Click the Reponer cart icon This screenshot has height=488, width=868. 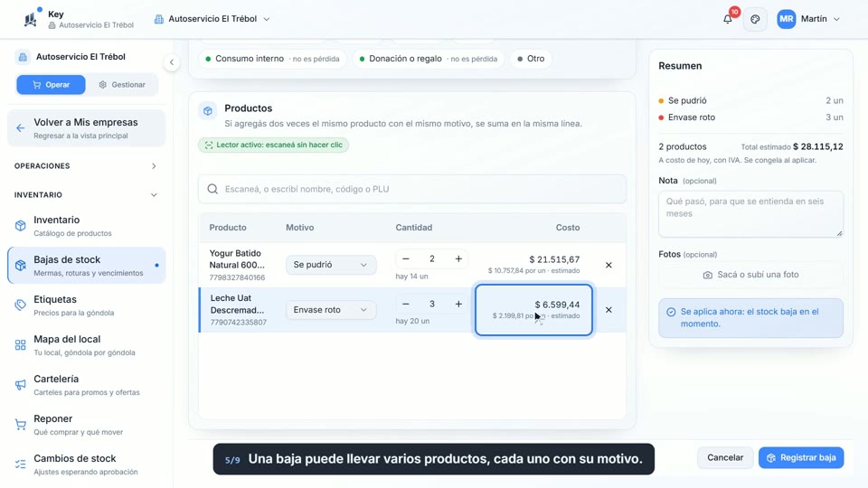tap(21, 425)
